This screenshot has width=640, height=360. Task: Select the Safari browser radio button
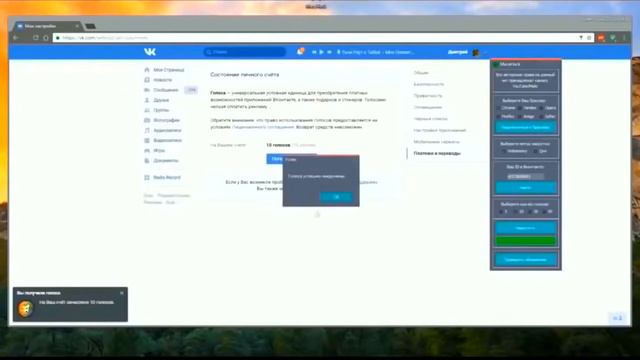click(542, 117)
